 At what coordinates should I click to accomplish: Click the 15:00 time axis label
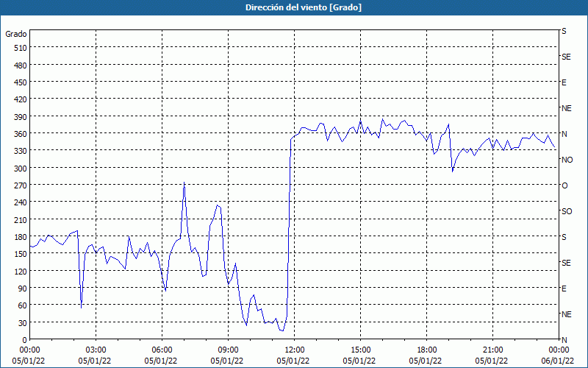pyautogui.click(x=360, y=350)
